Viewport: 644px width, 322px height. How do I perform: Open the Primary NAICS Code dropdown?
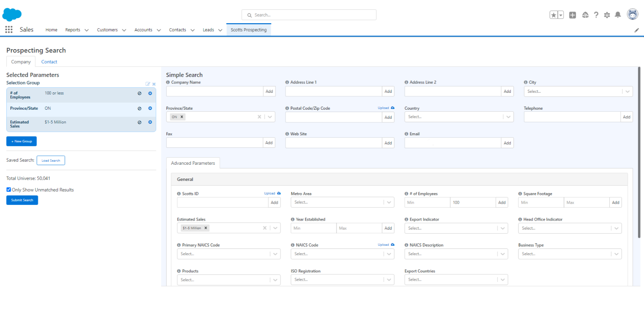coord(229,254)
